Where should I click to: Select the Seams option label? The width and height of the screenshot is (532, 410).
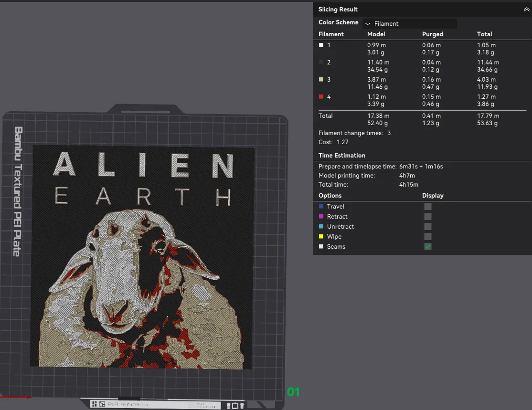(336, 247)
